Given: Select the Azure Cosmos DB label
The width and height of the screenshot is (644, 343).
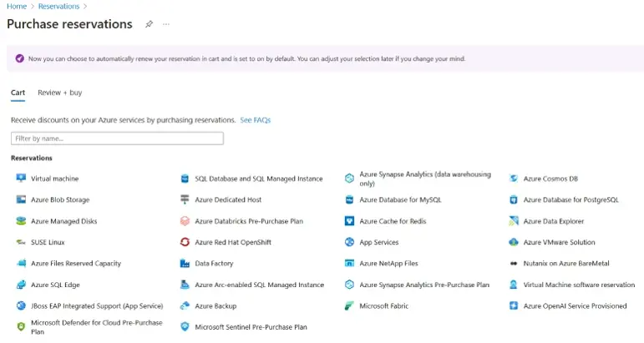Looking at the screenshot, I should pyautogui.click(x=550, y=179).
